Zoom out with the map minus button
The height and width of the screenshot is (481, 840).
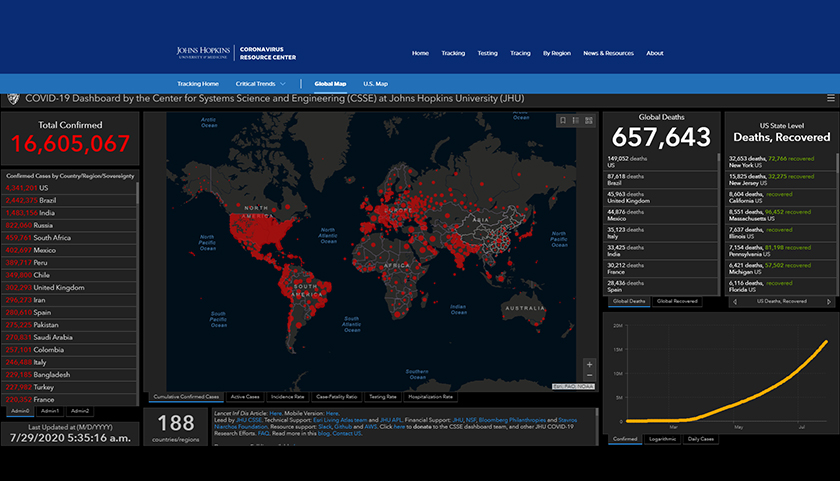coord(589,378)
